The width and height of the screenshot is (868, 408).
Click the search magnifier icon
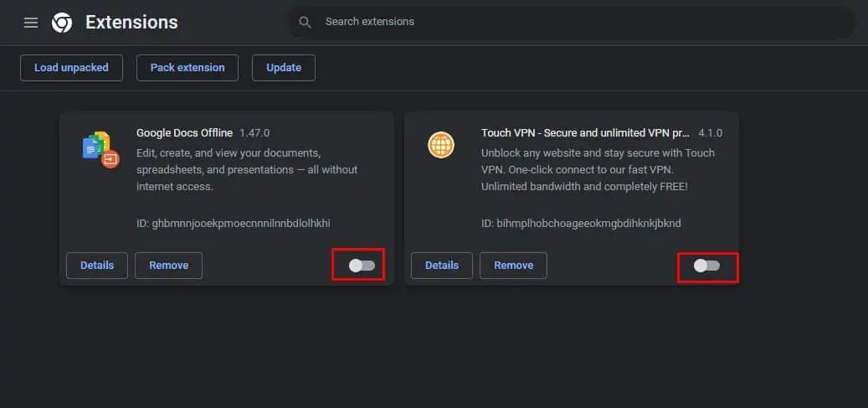click(305, 22)
